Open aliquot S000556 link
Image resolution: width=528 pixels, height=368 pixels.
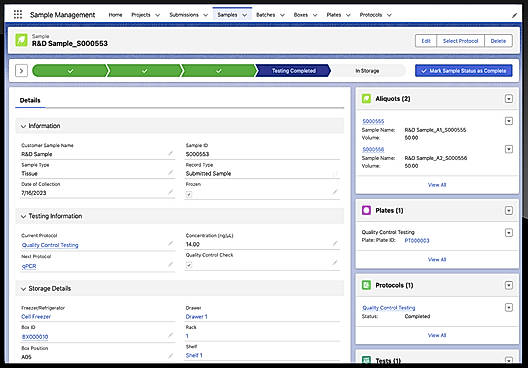pyautogui.click(x=373, y=149)
